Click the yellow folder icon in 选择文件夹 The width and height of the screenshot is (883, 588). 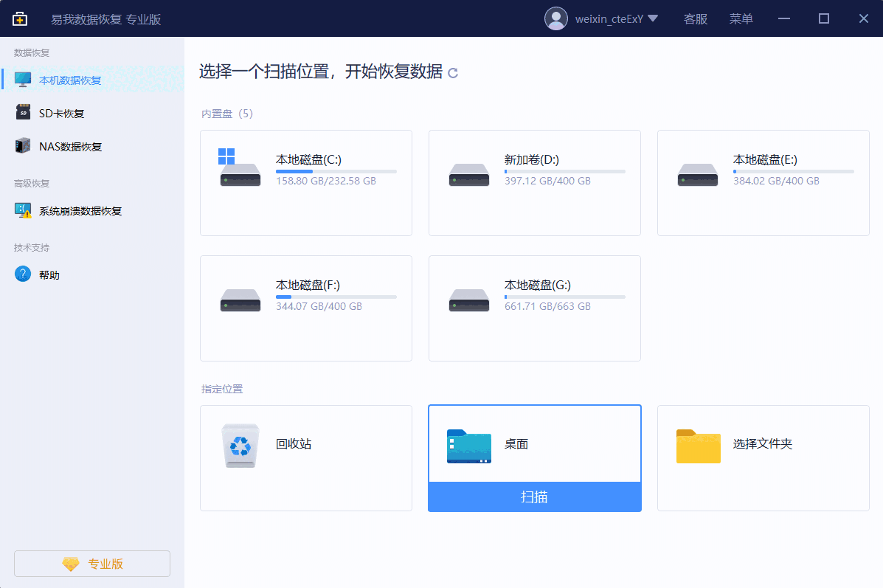point(698,446)
